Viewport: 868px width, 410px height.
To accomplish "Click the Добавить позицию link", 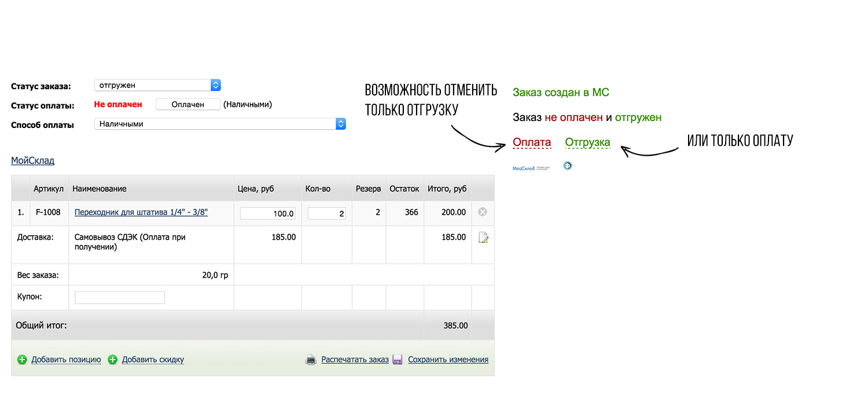I will [66, 360].
